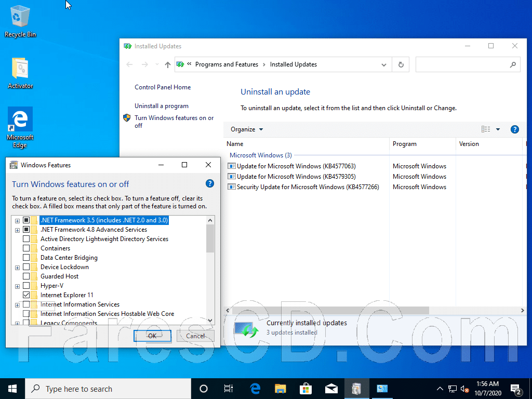Viewport: 532px width, 399px height.
Task: Toggle .NET Framework 4.8 Advanced Services checkbox
Action: tap(26, 230)
